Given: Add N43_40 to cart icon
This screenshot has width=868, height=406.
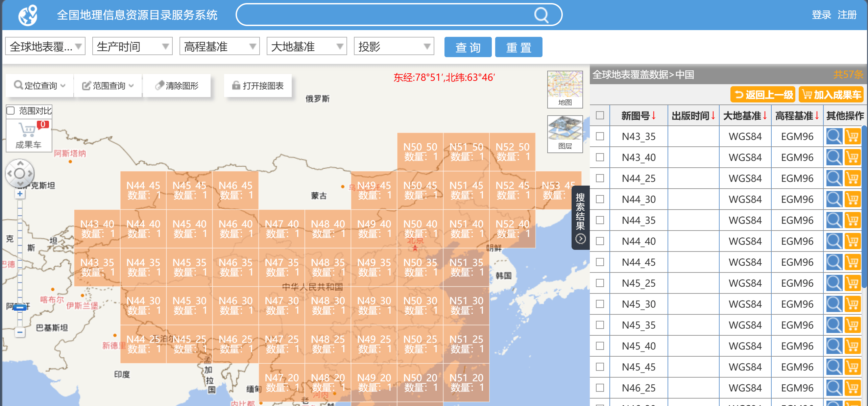Looking at the screenshot, I should [852, 157].
